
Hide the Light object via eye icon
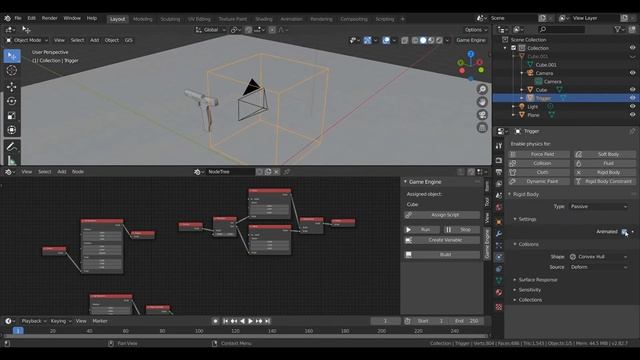coord(632,107)
